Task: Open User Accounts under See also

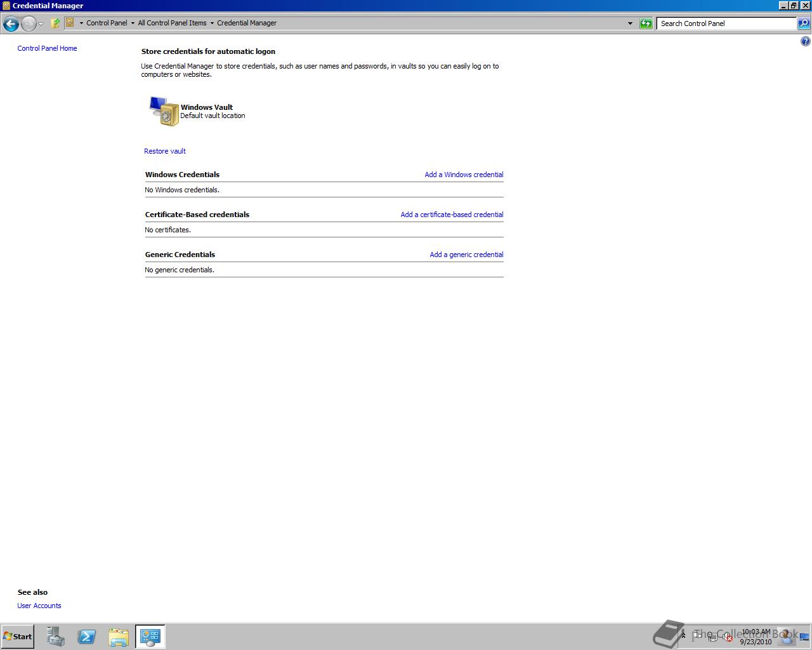Action: [x=39, y=606]
